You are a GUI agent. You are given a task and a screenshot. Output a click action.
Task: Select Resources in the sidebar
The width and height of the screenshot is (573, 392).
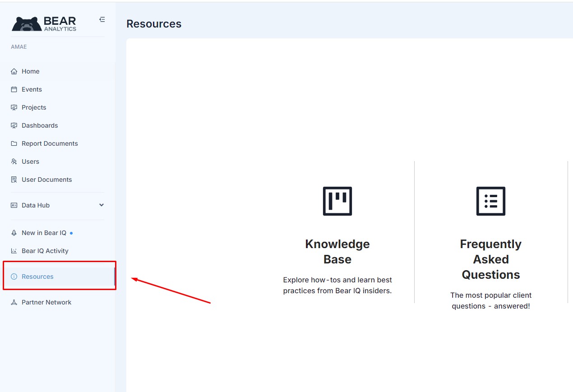click(37, 277)
